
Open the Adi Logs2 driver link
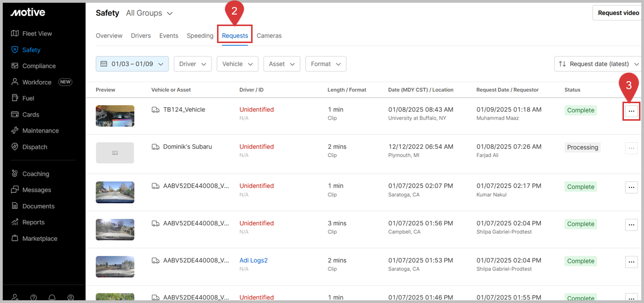(x=254, y=260)
